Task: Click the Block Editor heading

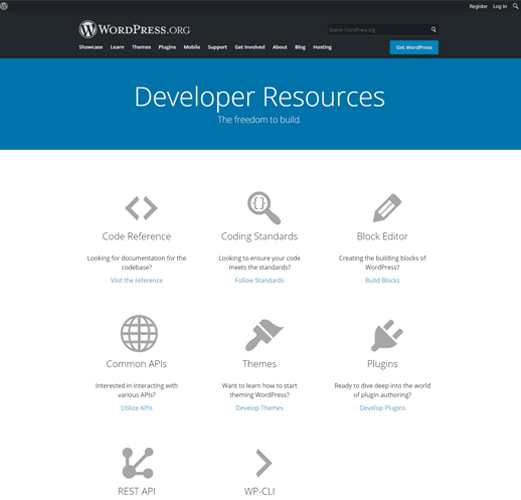Action: pyautogui.click(x=382, y=236)
